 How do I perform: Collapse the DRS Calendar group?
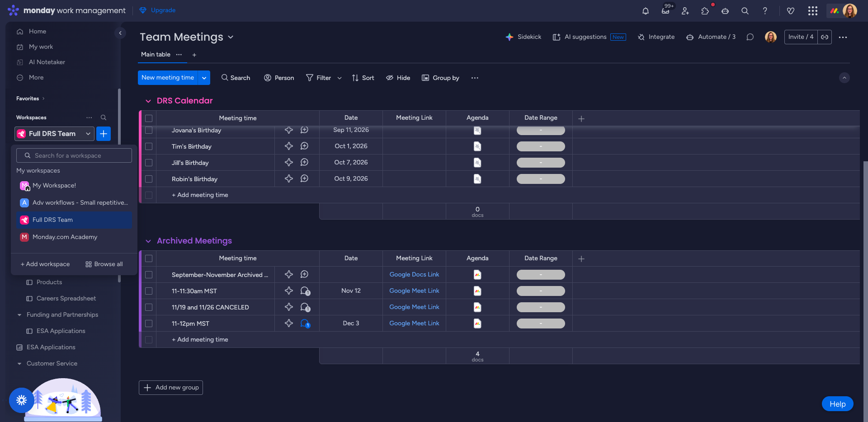tap(148, 101)
